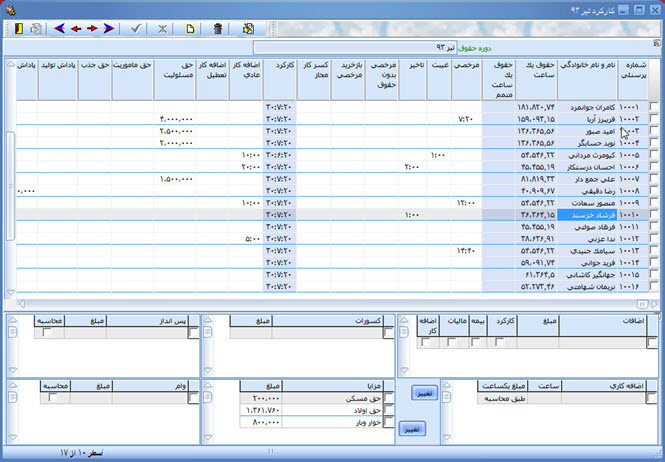Create a new record with blank page icon

click(191, 29)
